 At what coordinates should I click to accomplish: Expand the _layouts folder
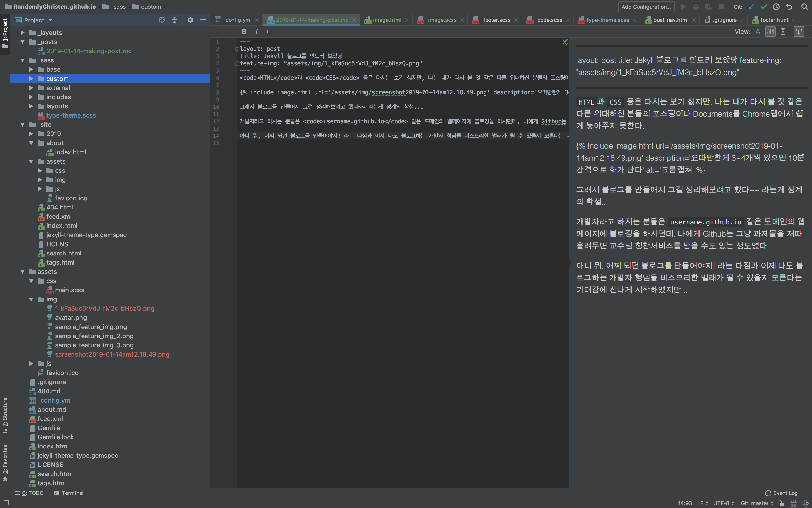point(22,33)
